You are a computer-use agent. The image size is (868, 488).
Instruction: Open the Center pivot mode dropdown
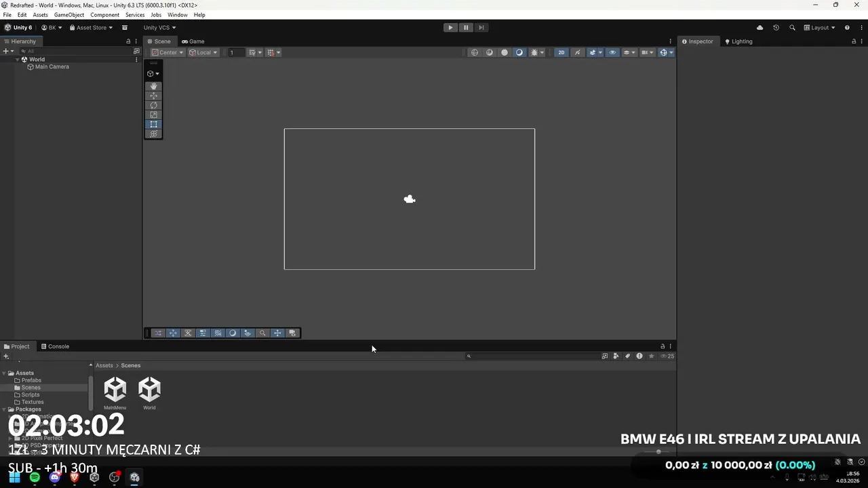[x=167, y=52]
